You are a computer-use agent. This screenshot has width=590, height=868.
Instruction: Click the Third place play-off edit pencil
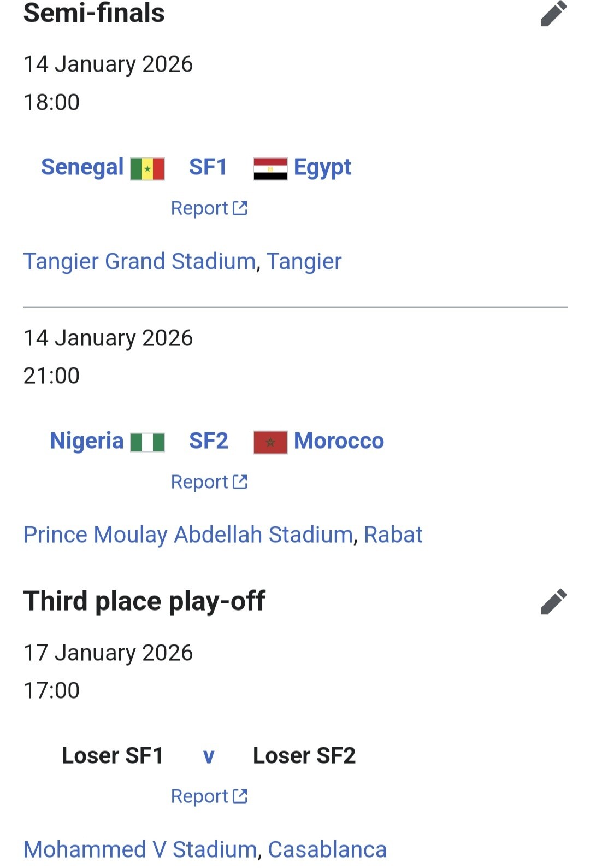tap(553, 602)
